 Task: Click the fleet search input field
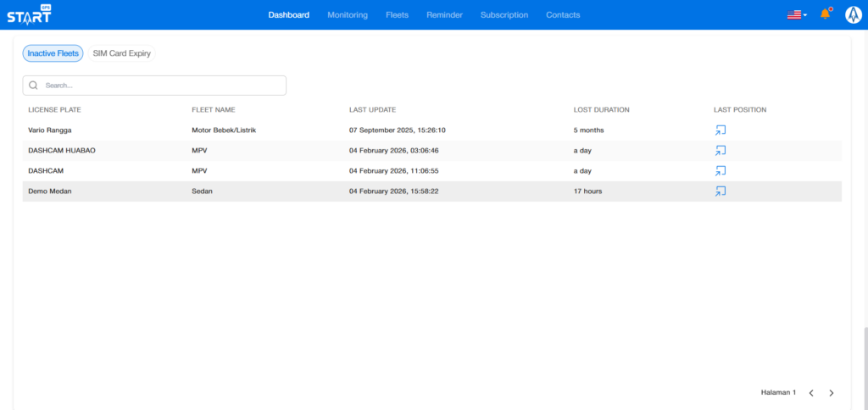(x=161, y=86)
